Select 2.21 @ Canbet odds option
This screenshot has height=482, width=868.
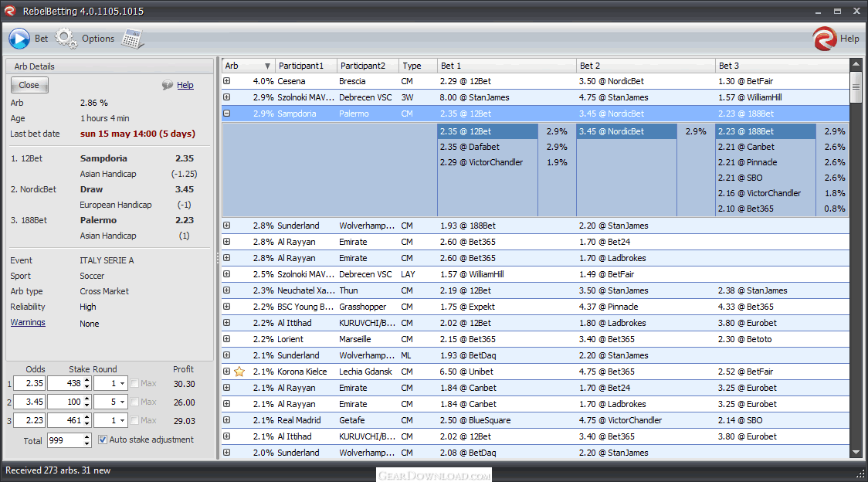click(765, 147)
